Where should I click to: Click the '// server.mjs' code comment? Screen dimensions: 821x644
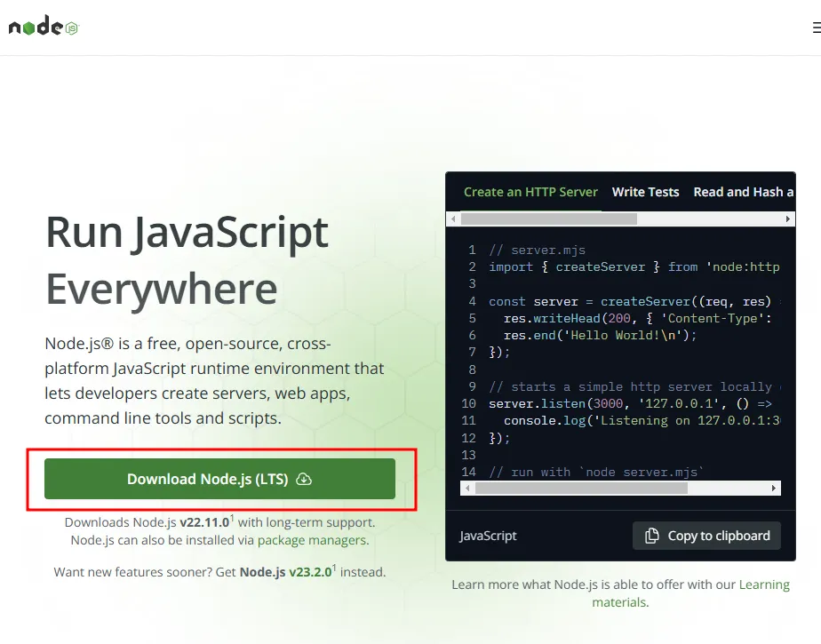538,250
